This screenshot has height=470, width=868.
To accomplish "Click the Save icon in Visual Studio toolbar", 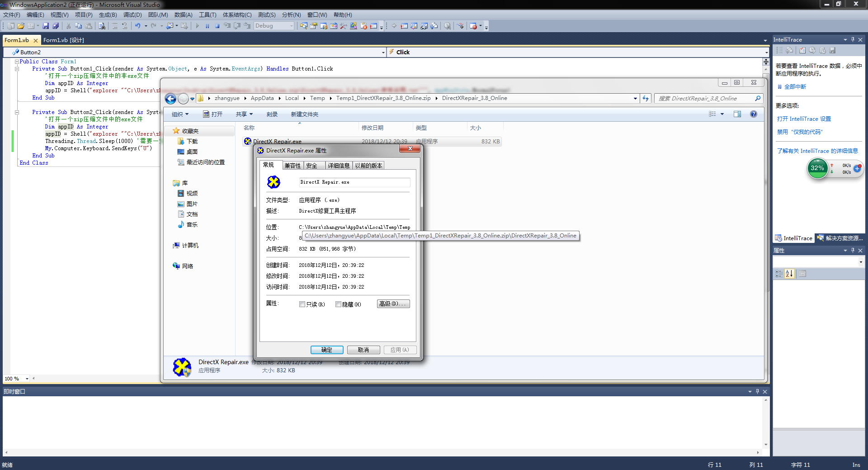I will (46, 26).
